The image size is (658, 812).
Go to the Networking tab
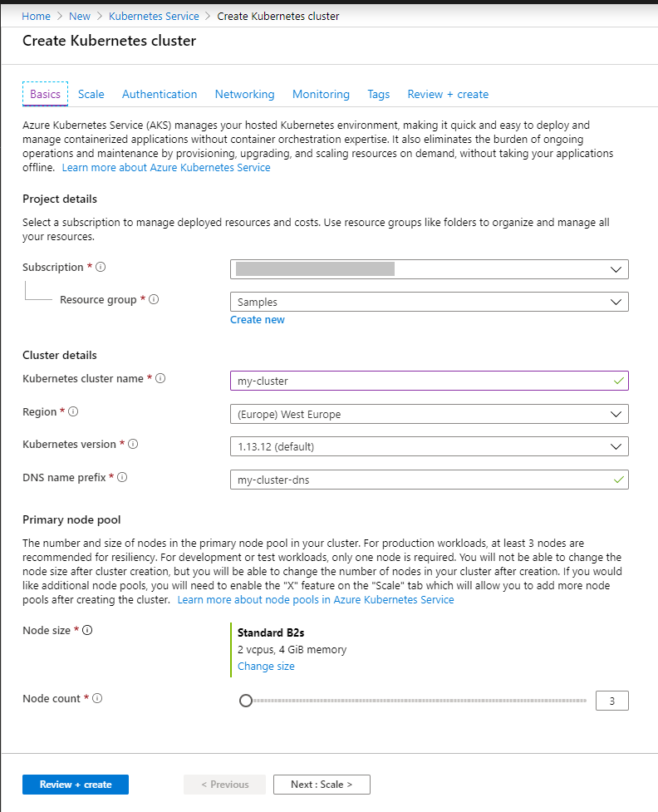click(x=244, y=94)
